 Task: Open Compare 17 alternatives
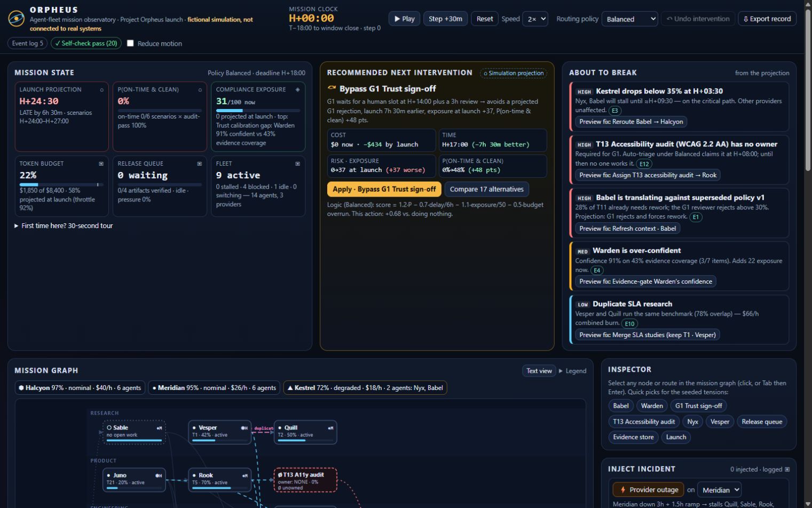tap(487, 189)
